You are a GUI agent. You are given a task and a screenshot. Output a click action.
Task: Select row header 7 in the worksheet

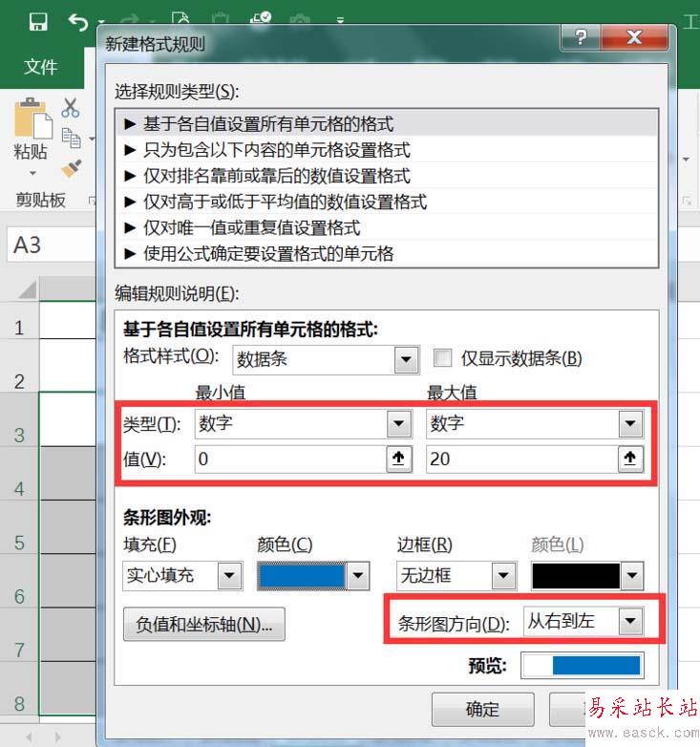[19, 634]
